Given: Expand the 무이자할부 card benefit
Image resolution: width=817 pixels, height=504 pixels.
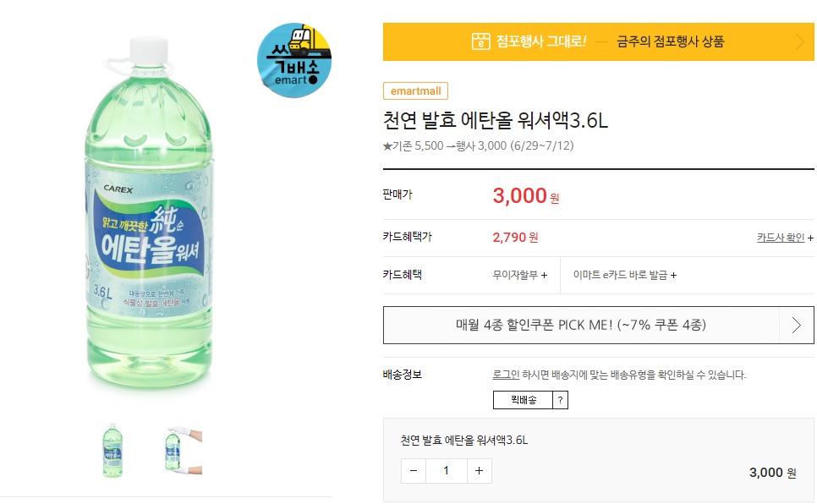Looking at the screenshot, I should point(520,275).
